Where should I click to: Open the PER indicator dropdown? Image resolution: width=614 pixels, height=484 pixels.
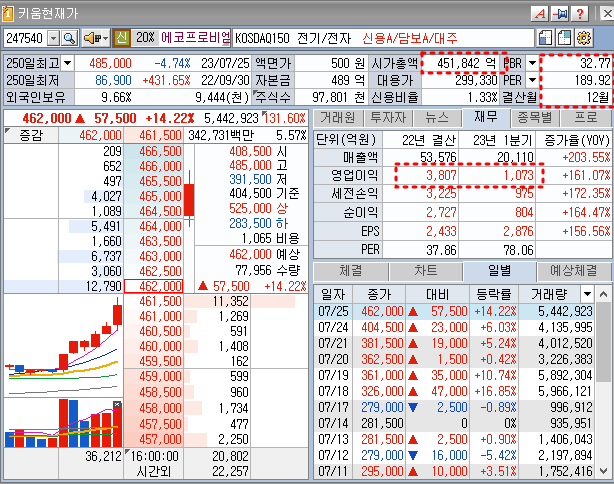(x=532, y=80)
